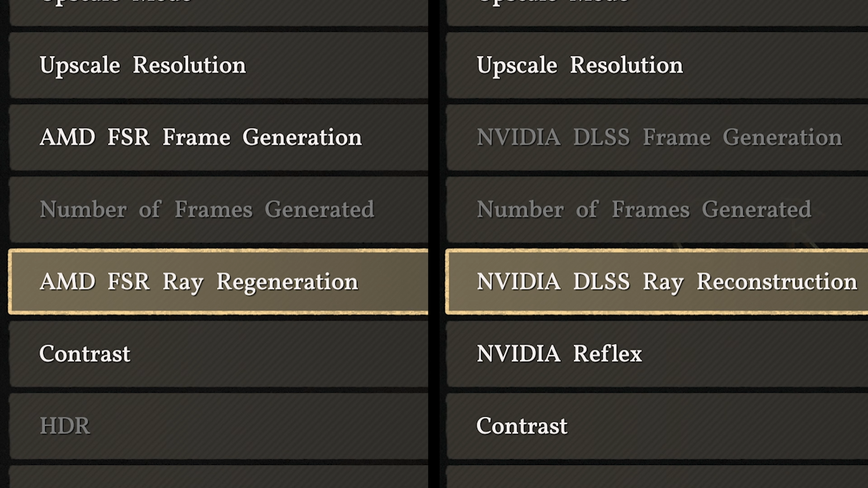Select NVIDIA DLSS Ray Reconstruction option
Image resolution: width=868 pixels, height=488 pixels.
pyautogui.click(x=666, y=282)
